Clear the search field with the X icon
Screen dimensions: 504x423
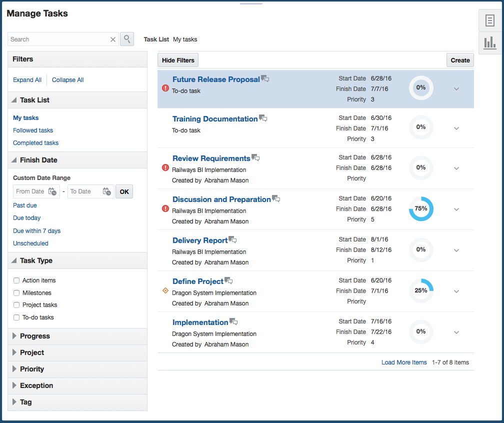pos(113,39)
